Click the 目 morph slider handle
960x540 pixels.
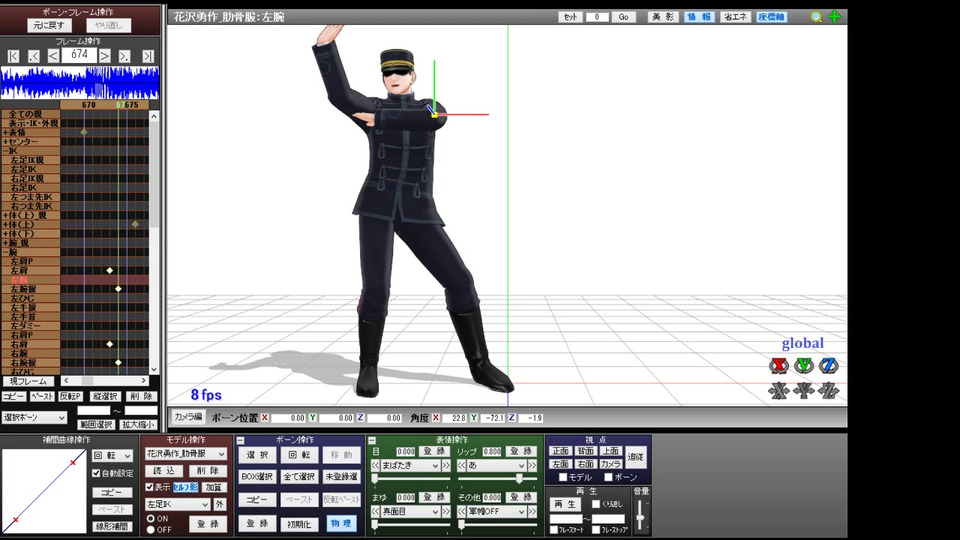coord(375,479)
